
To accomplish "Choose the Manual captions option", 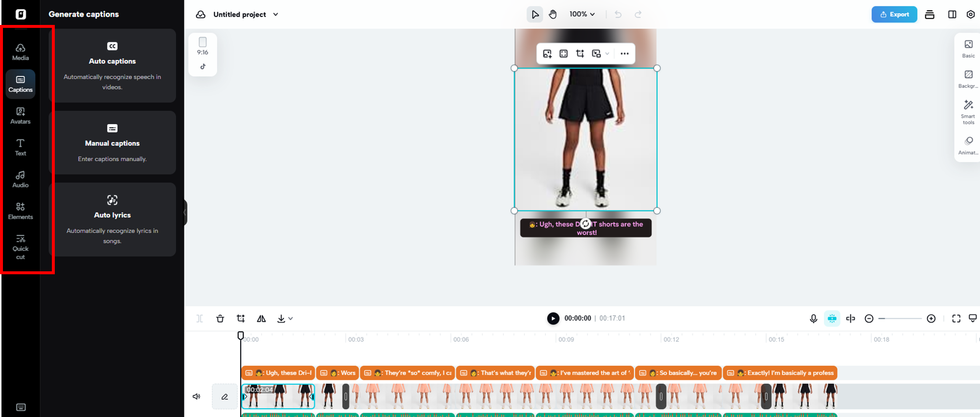I will (112, 142).
